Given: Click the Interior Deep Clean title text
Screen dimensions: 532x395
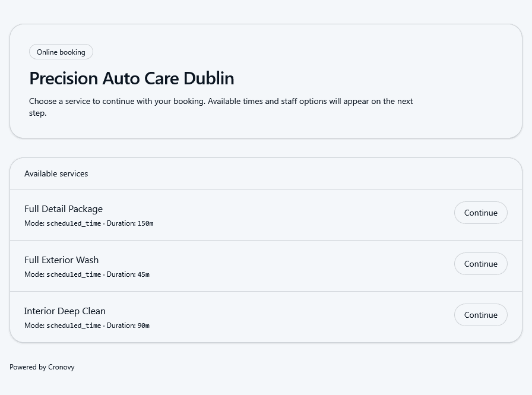Looking at the screenshot, I should click(x=65, y=311).
